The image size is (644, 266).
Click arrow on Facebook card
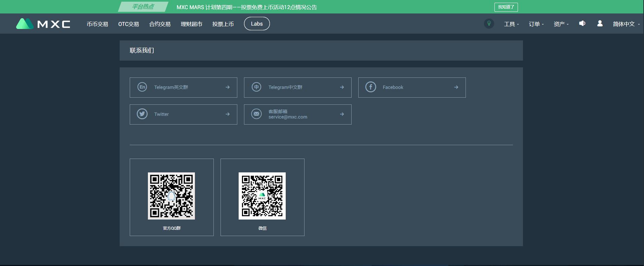[456, 87]
